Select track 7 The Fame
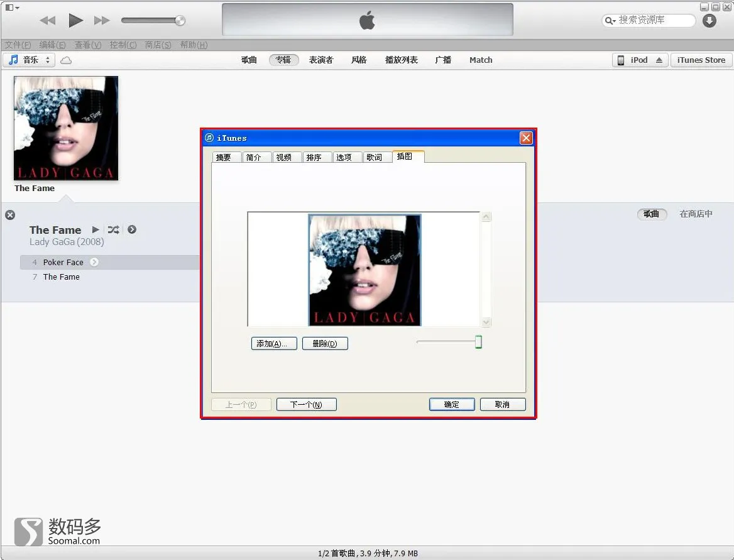Screen dimensions: 734x560 coord(110,277)
